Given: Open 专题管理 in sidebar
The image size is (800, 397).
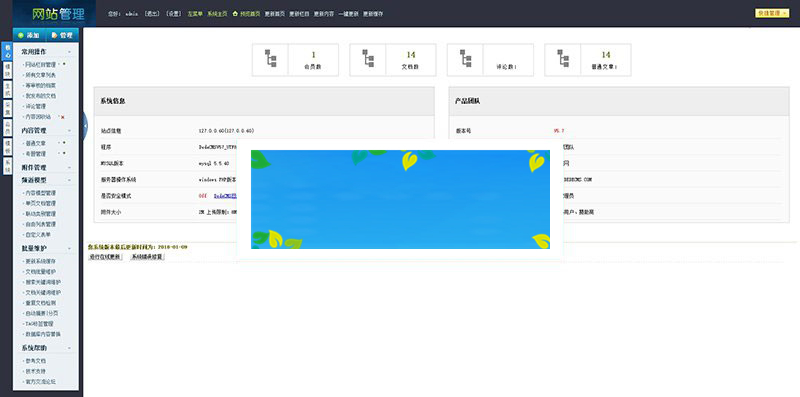Looking at the screenshot, I should (x=36, y=154).
